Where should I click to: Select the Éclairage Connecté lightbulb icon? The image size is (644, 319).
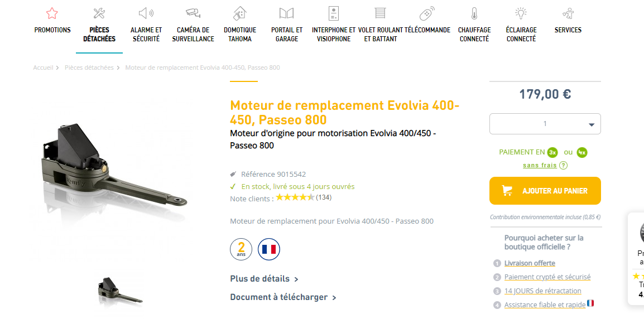(521, 13)
